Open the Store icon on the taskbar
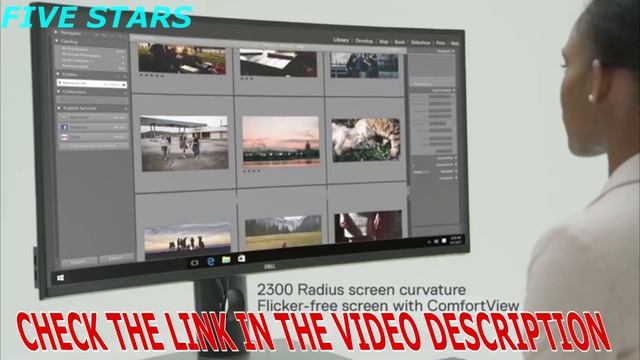Viewport: 640px width, 360px height. [242, 258]
